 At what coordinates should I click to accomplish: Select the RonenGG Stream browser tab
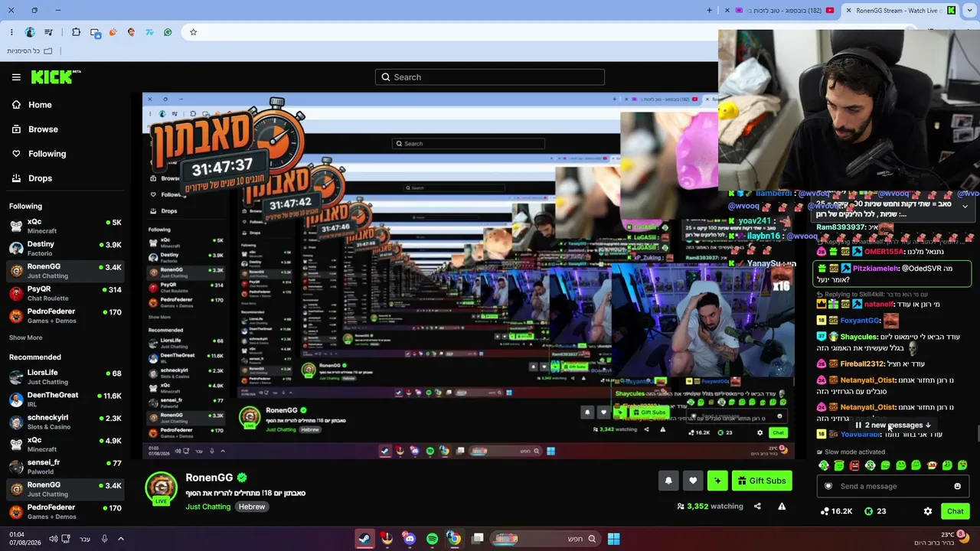tap(900, 11)
